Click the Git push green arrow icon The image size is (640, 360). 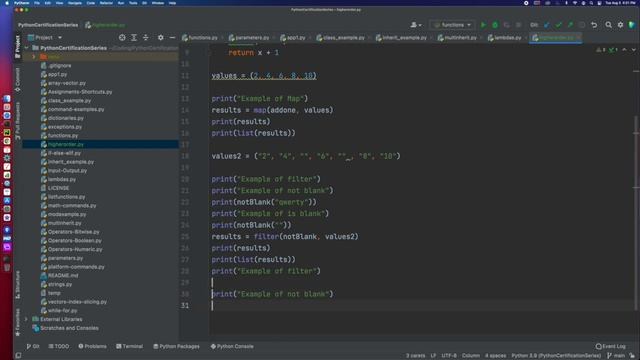[x=570, y=25]
